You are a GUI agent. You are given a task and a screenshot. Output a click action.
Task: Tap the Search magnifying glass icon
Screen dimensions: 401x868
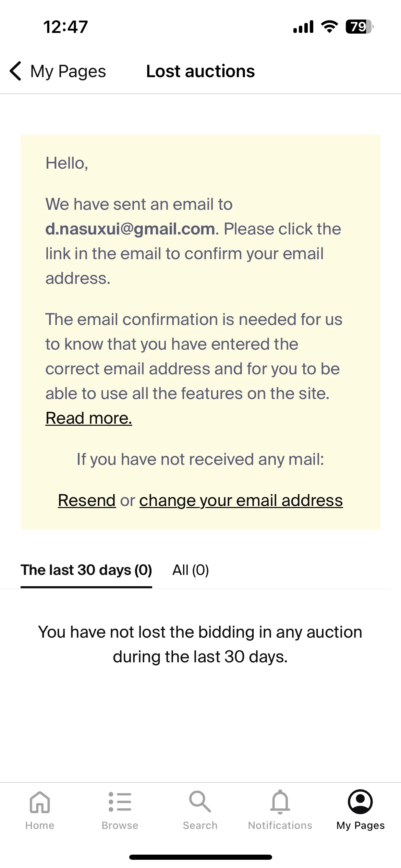(x=200, y=802)
